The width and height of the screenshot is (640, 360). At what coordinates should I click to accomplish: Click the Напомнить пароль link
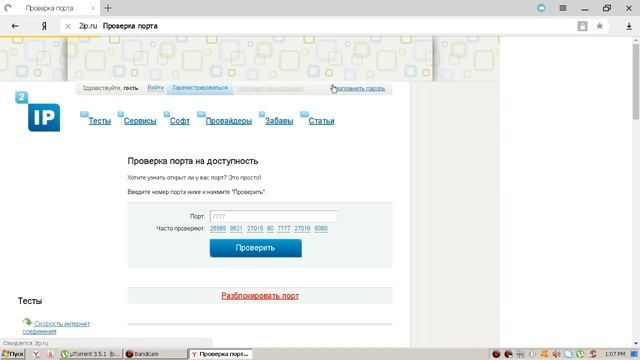click(x=358, y=88)
